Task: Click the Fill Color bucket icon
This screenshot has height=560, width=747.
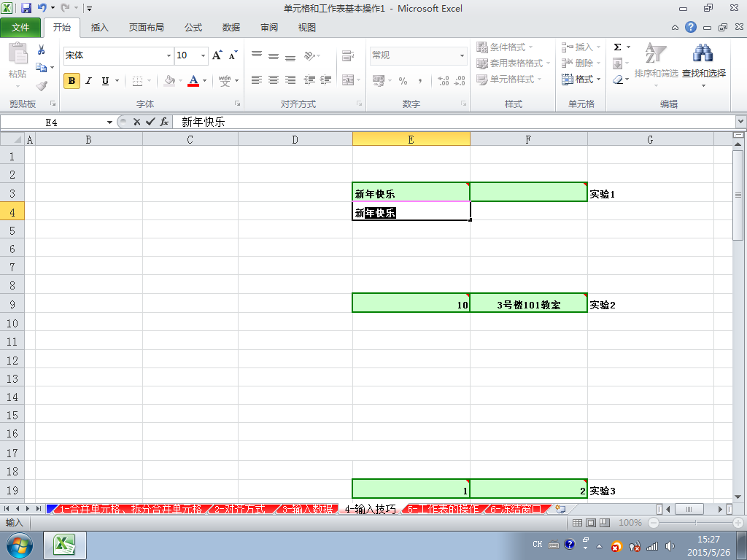Action: click(169, 81)
